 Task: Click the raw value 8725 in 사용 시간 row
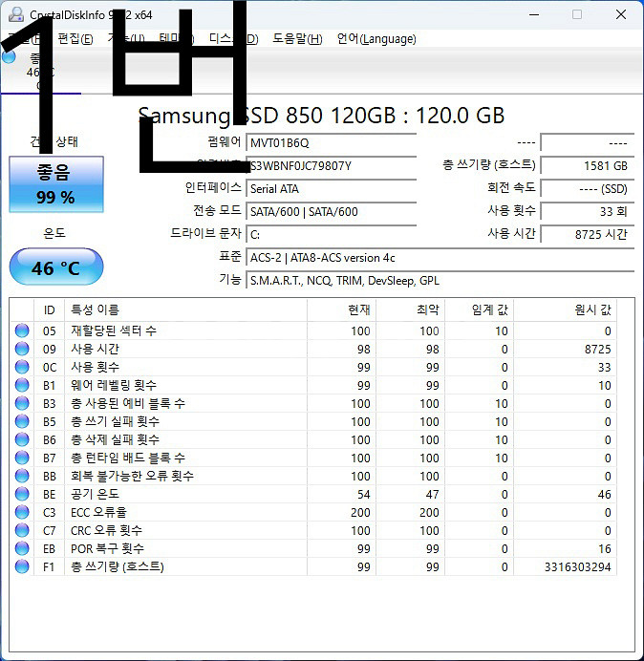(x=597, y=350)
